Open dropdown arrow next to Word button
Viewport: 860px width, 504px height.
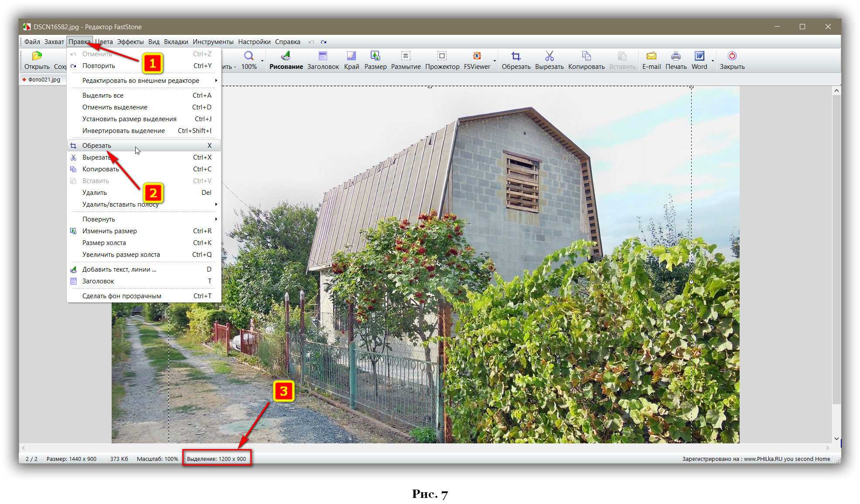click(x=713, y=61)
